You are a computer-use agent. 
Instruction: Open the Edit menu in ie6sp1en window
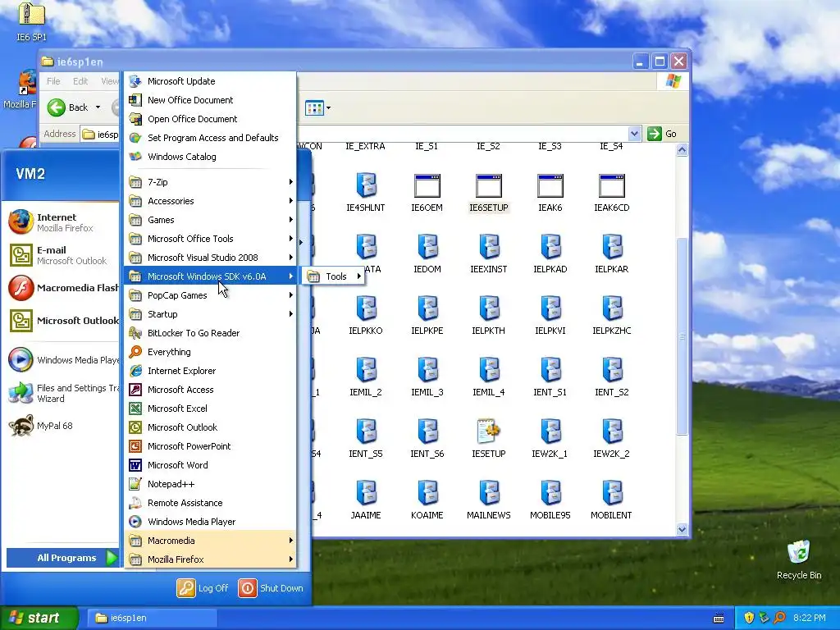[80, 81]
